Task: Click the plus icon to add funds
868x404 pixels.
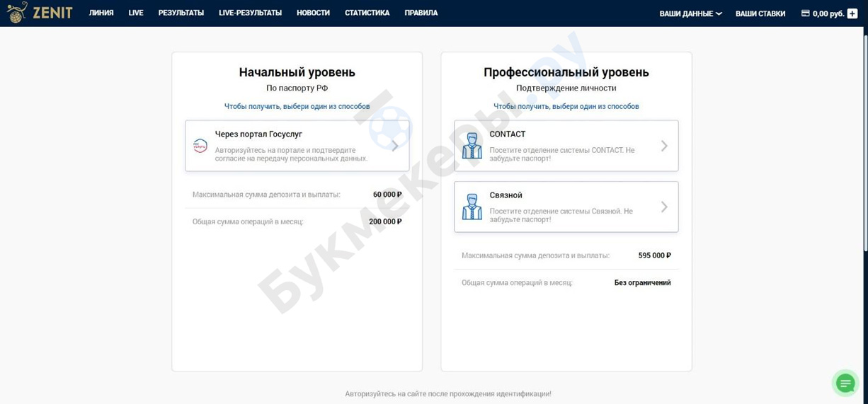Action: pyautogui.click(x=852, y=13)
